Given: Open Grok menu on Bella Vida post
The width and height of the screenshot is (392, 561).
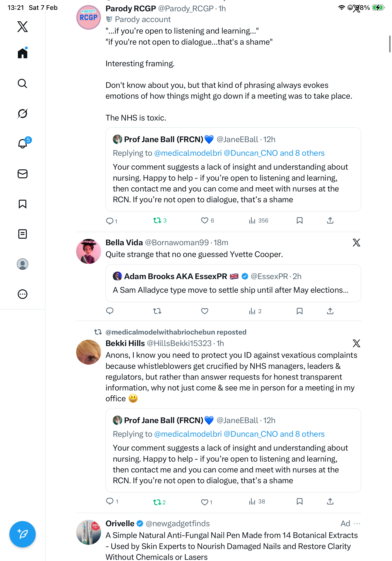Looking at the screenshot, I should coord(356,243).
